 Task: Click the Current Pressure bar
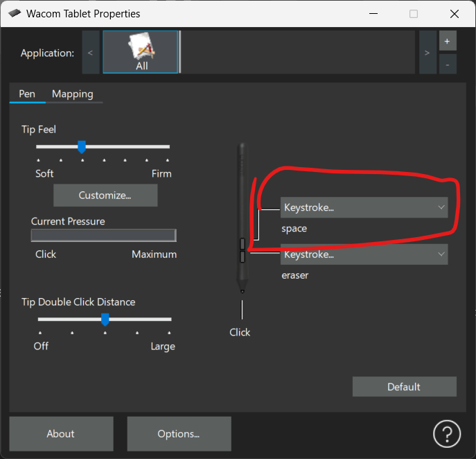point(103,236)
